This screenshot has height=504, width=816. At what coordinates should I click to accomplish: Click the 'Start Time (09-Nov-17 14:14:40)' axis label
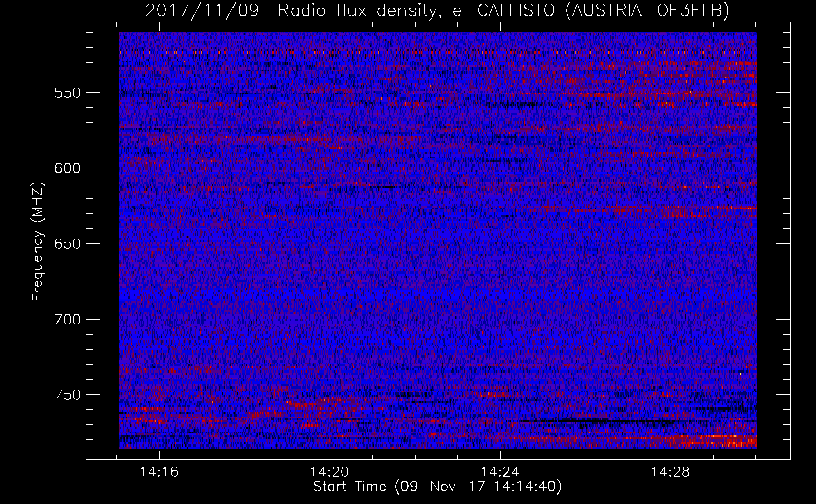point(437,487)
